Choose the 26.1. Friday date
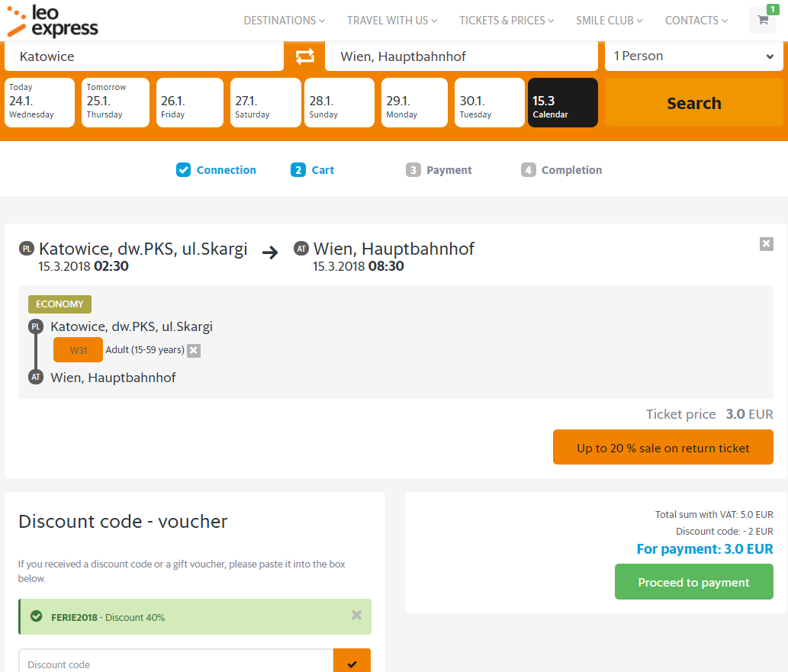Viewport: 788px width, 672px height. tap(190, 102)
